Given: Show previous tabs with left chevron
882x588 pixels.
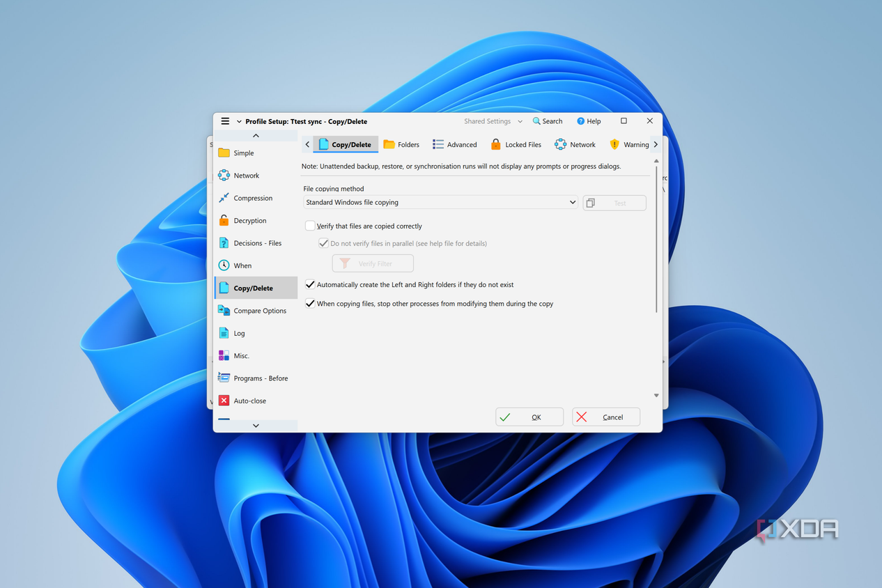Looking at the screenshot, I should pyautogui.click(x=307, y=144).
